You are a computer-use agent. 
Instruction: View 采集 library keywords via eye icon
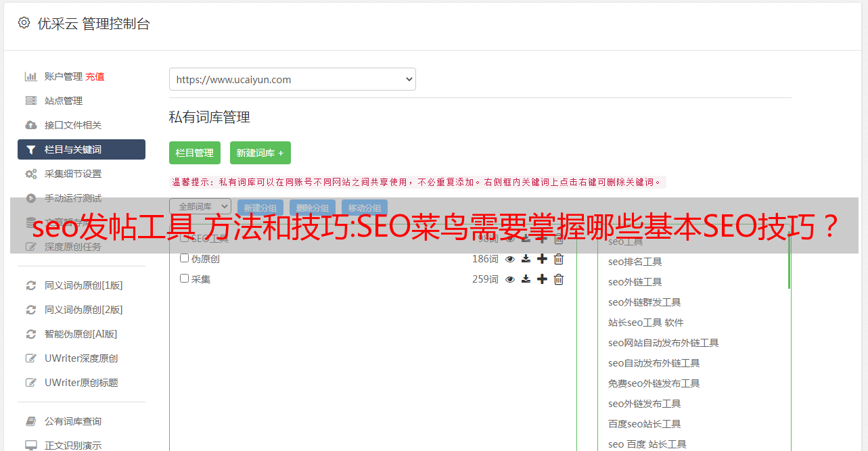(x=509, y=279)
